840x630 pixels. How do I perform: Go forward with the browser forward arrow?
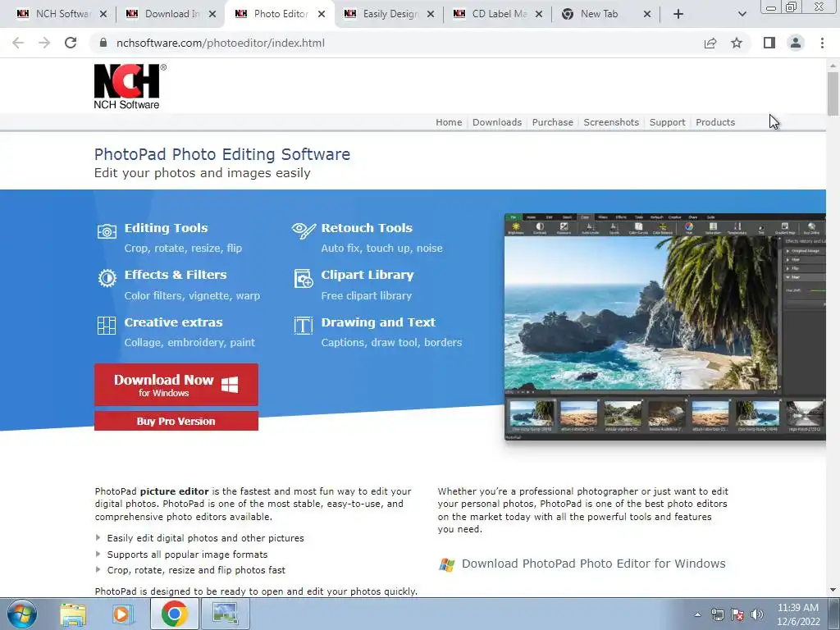click(x=44, y=43)
